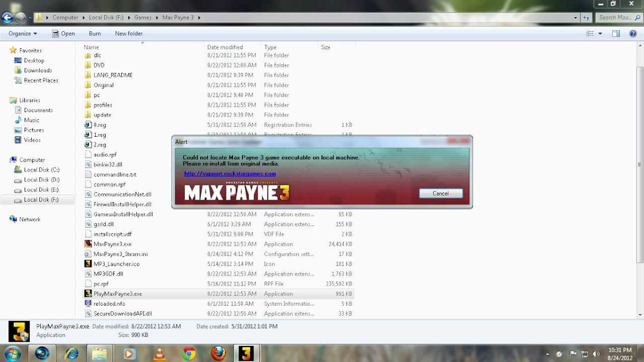This screenshot has height=362, width=644.
Task: Select the dlc folder icon
Action: (x=88, y=55)
